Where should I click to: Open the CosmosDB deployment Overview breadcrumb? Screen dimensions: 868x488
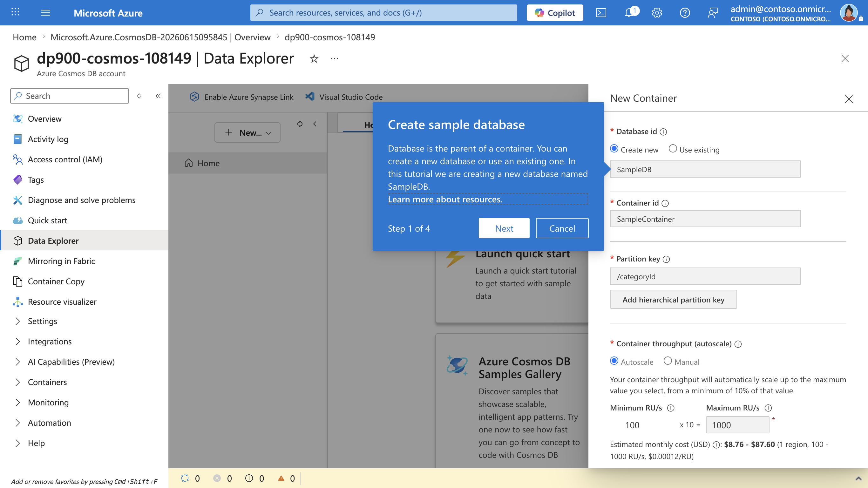coord(160,37)
